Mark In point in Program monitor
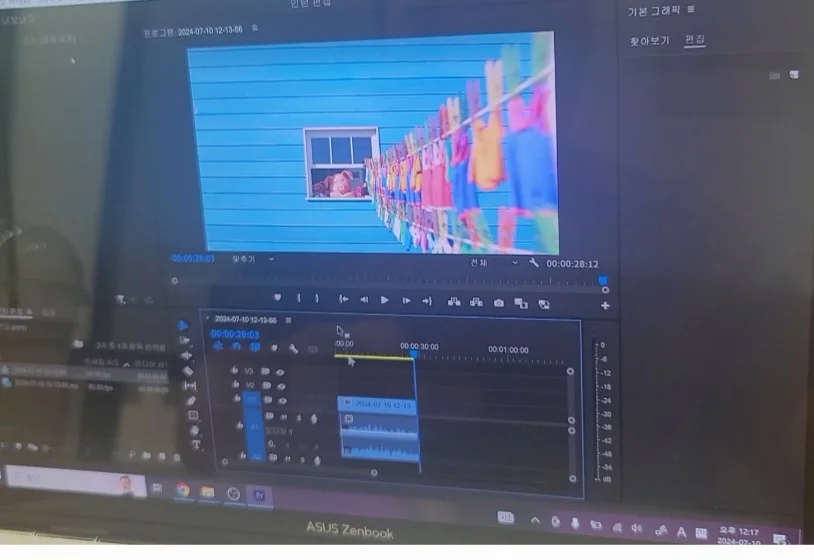The height and width of the screenshot is (560, 814). (299, 298)
